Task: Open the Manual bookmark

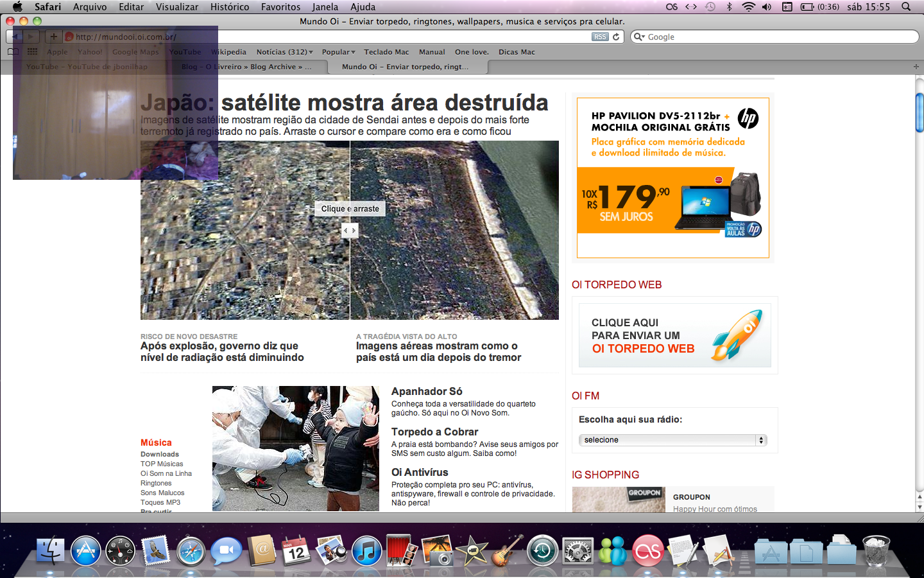Action: 432,52
